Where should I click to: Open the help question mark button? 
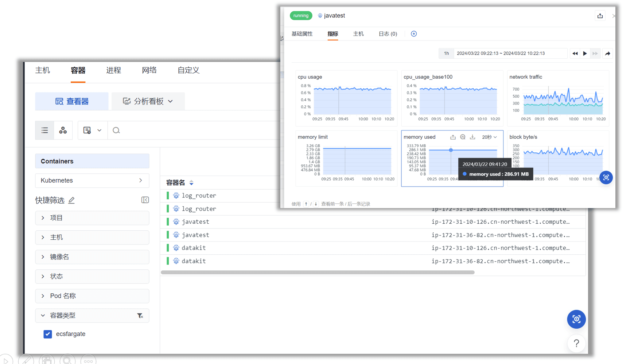tap(576, 343)
